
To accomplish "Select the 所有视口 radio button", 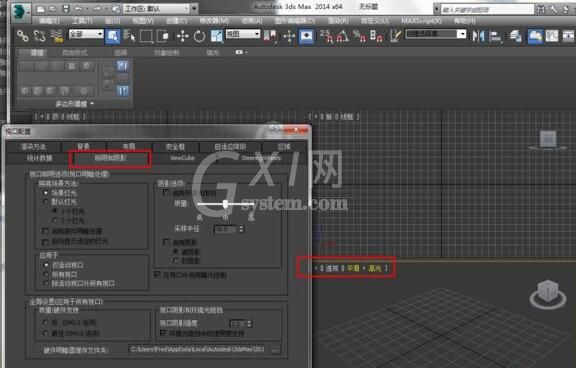I will pyautogui.click(x=46, y=274).
